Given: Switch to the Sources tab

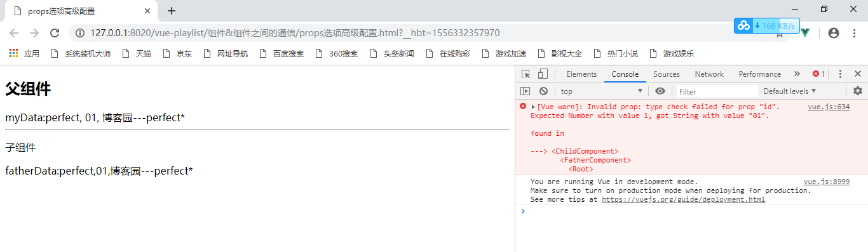Looking at the screenshot, I should pos(667,74).
